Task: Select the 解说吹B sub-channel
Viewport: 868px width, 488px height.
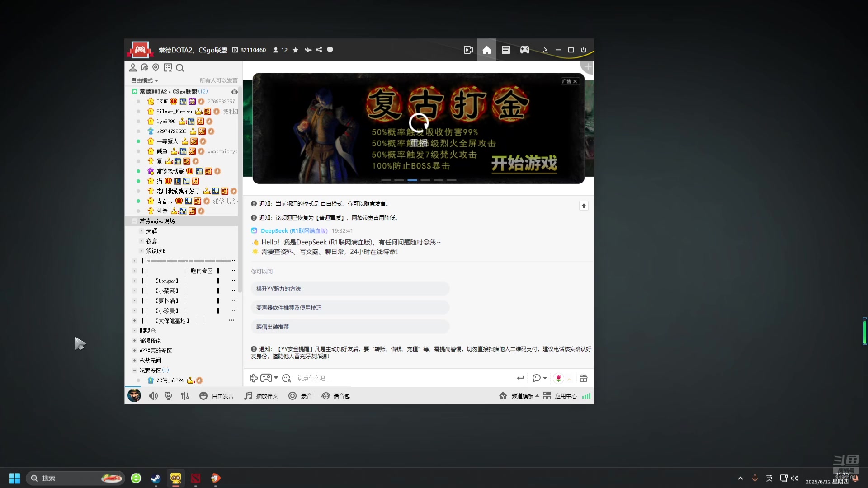Action: click(156, 251)
